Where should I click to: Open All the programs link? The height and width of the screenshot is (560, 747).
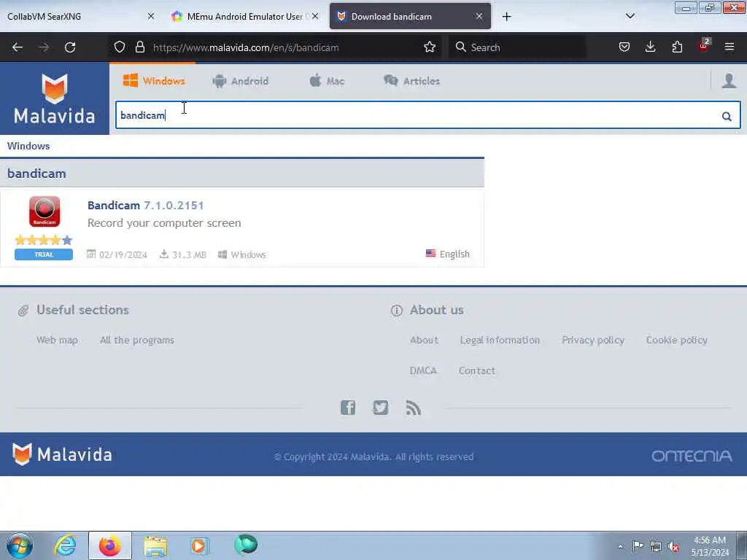(137, 340)
